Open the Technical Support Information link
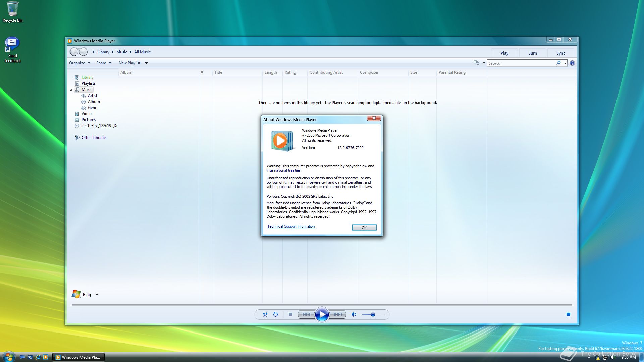Image resolution: width=644 pixels, height=362 pixels. (x=291, y=226)
